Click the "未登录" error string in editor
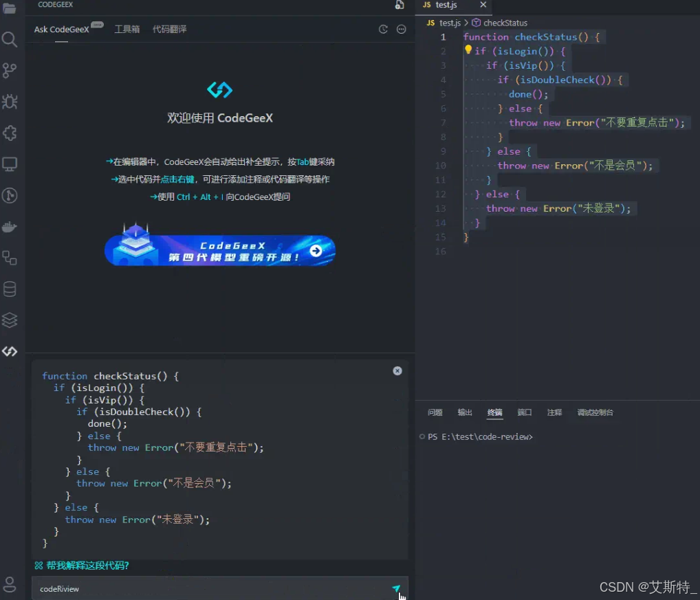This screenshot has height=600, width=700. click(599, 208)
